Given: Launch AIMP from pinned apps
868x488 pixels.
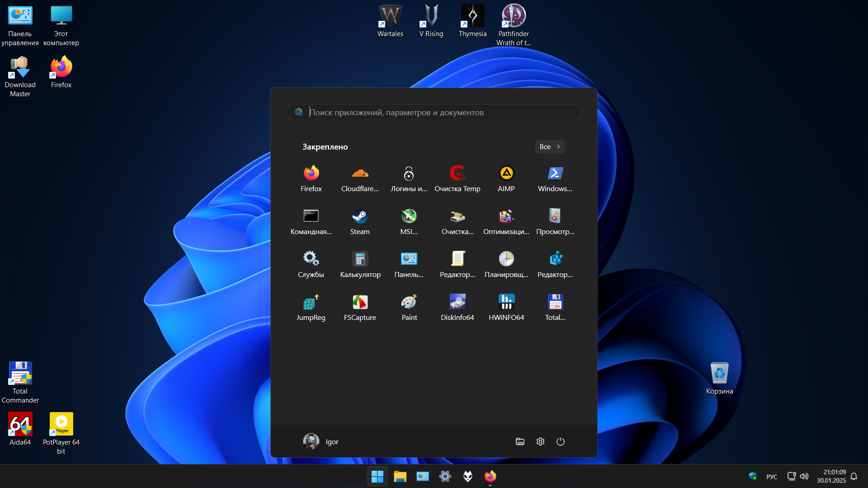Looking at the screenshot, I should 506,179.
